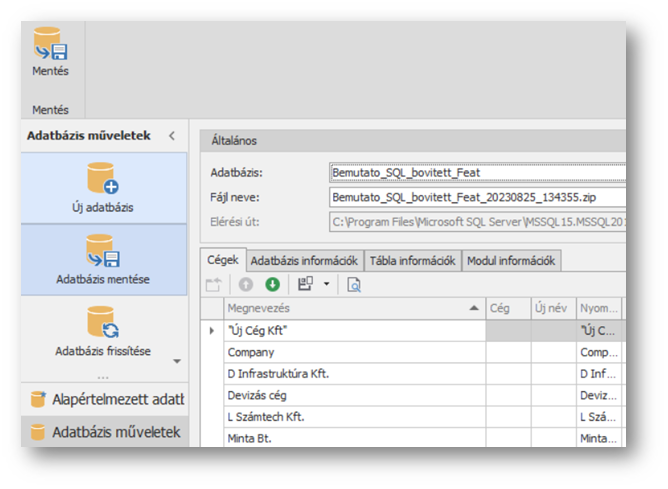
Task: Expand more sidebar items with down arrow
Action: pos(177,361)
